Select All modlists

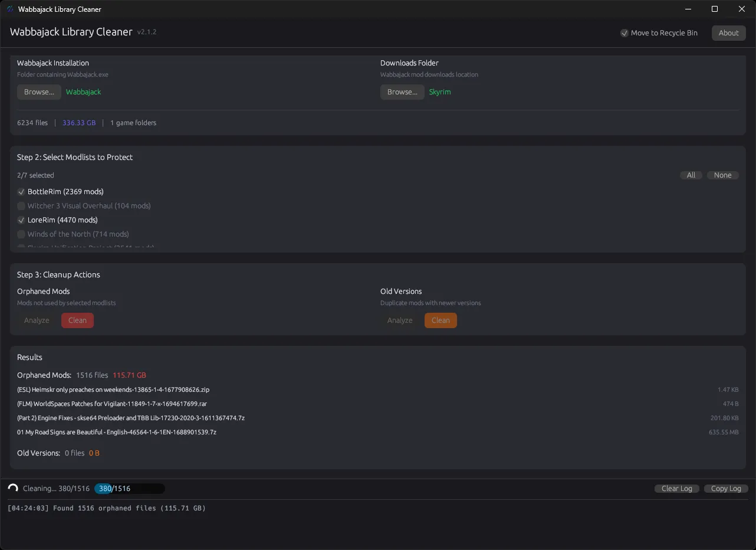click(x=691, y=175)
